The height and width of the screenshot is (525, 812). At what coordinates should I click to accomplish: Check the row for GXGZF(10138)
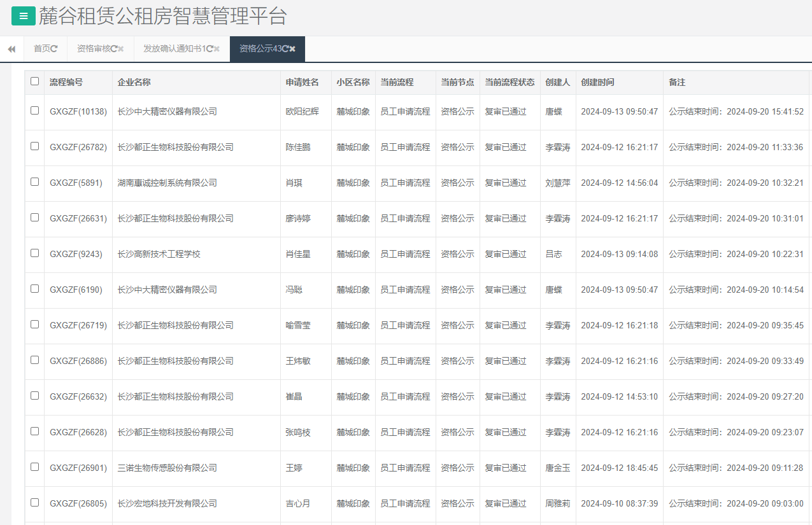click(x=34, y=111)
